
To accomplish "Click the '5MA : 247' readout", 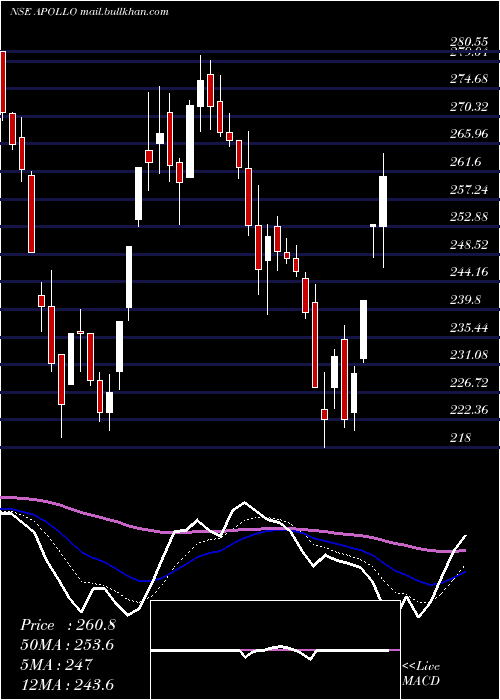I will click(56, 665).
